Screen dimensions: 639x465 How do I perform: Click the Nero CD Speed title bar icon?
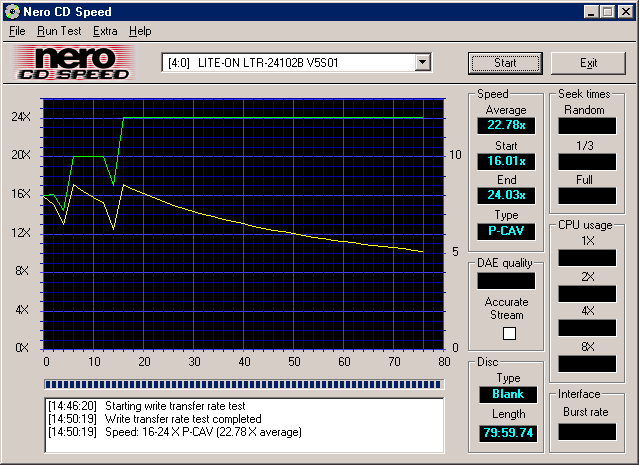point(12,11)
